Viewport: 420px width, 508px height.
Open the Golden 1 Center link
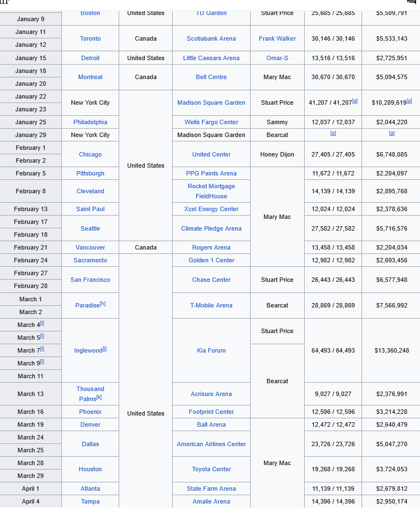click(x=211, y=260)
